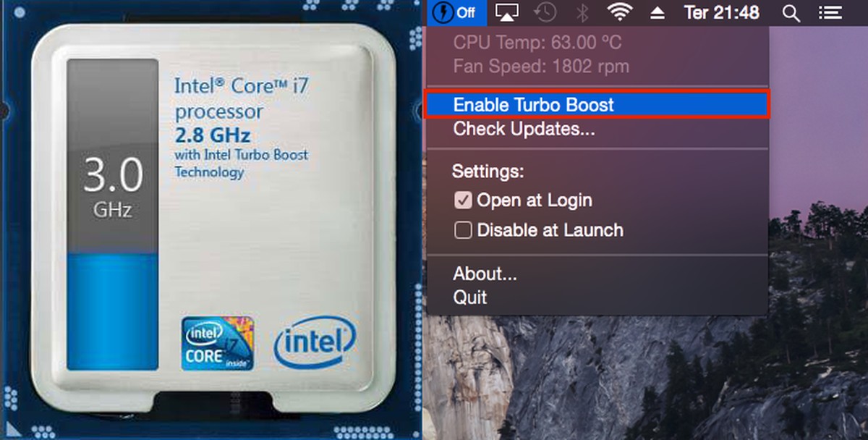Click the Fan Speed: 1802 rpm readout

[x=541, y=67]
